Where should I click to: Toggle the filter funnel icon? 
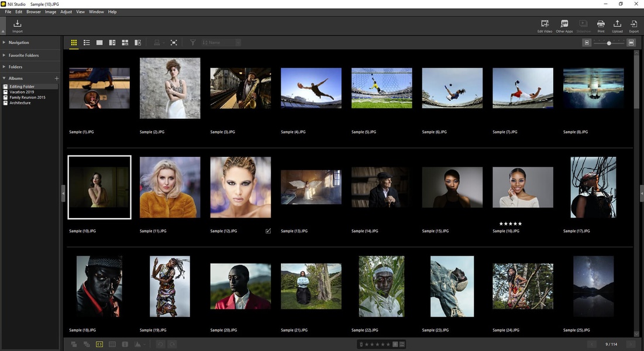(192, 43)
